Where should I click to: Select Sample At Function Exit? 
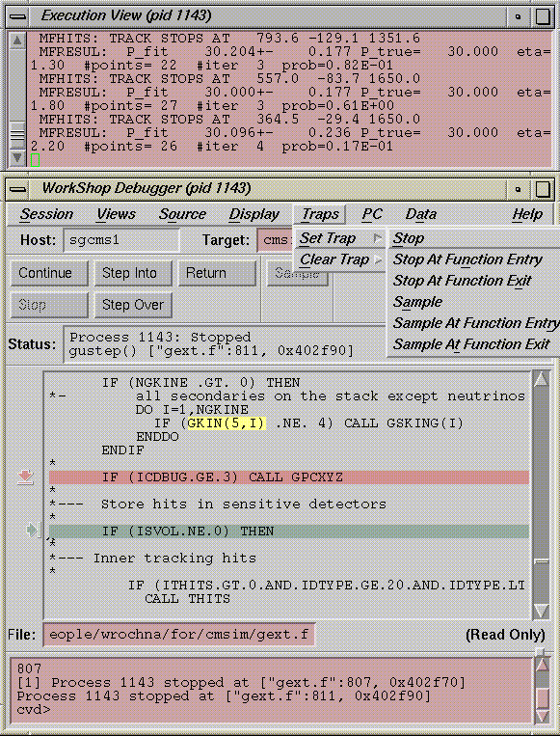(x=471, y=344)
